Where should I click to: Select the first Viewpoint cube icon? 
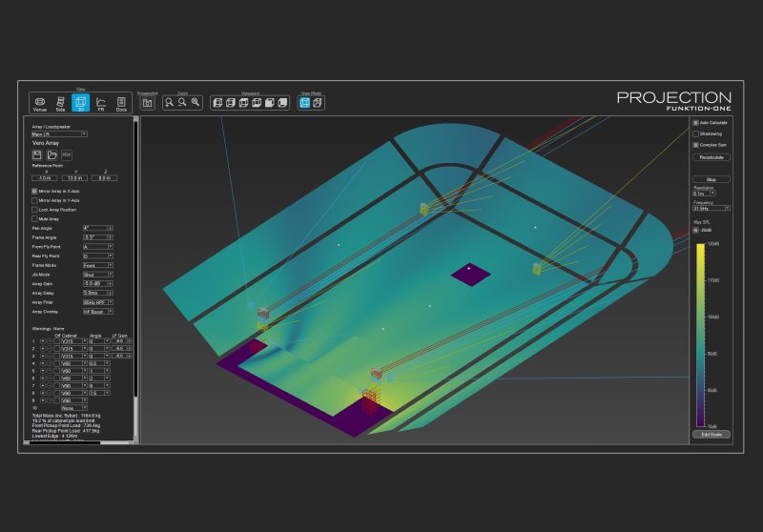point(217,102)
